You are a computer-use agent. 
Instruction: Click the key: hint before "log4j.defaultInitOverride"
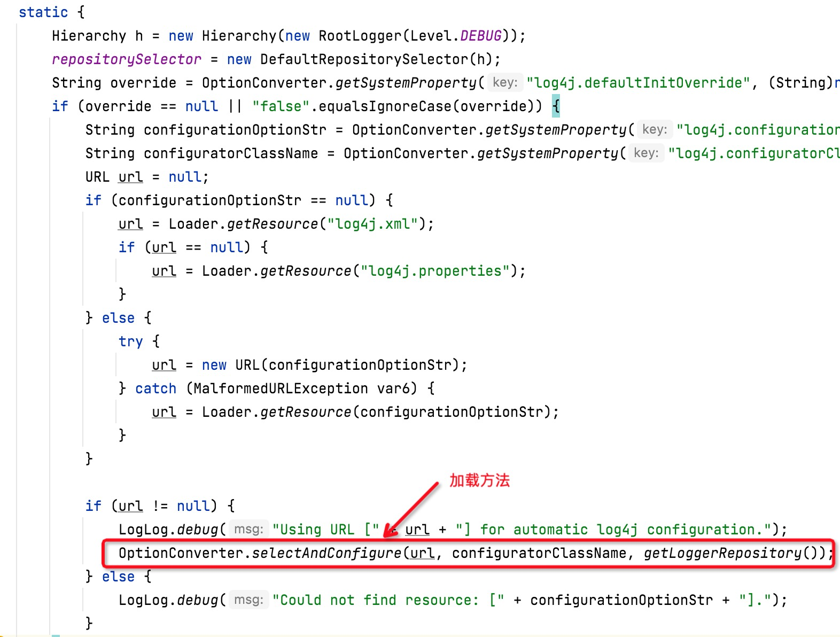click(x=505, y=83)
